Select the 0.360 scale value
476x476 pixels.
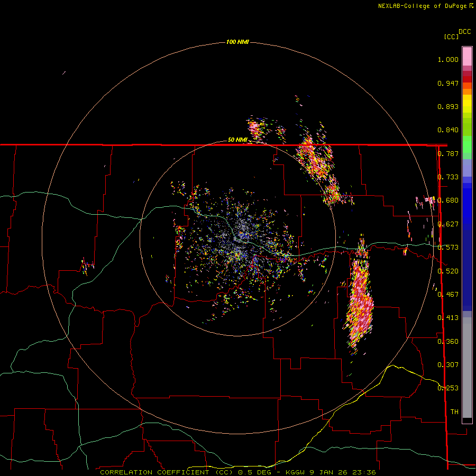click(448, 342)
